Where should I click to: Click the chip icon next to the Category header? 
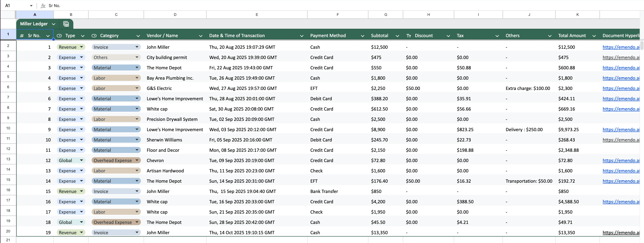click(94, 35)
